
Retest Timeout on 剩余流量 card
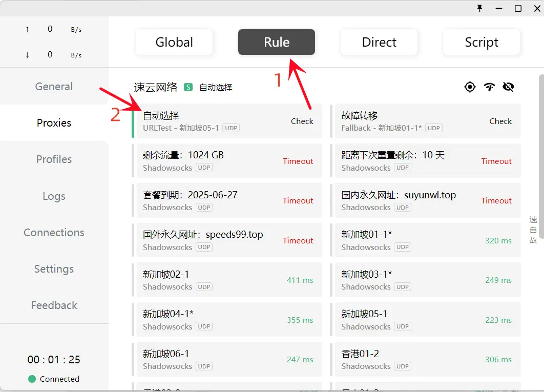tap(298, 161)
